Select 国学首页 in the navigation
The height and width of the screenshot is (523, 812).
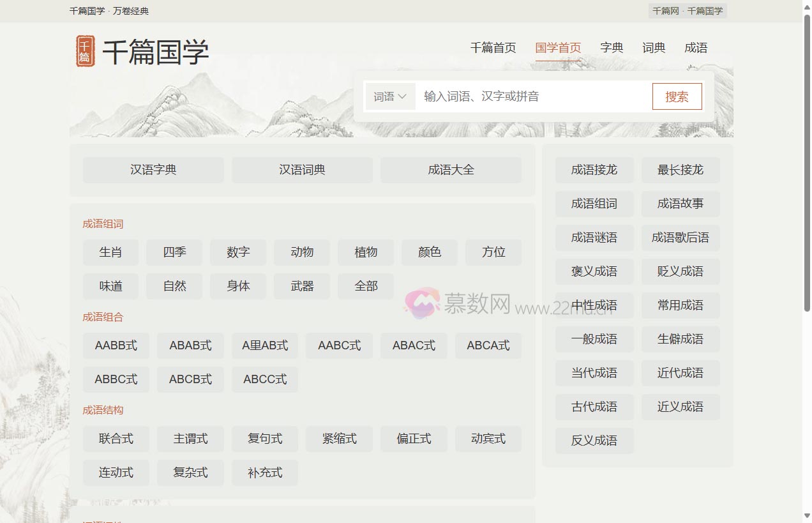tap(558, 47)
